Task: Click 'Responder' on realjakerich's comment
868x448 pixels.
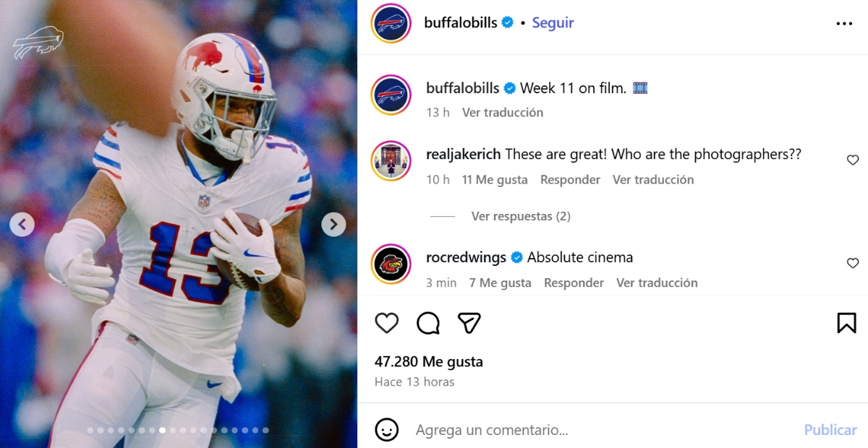Action: point(570,179)
